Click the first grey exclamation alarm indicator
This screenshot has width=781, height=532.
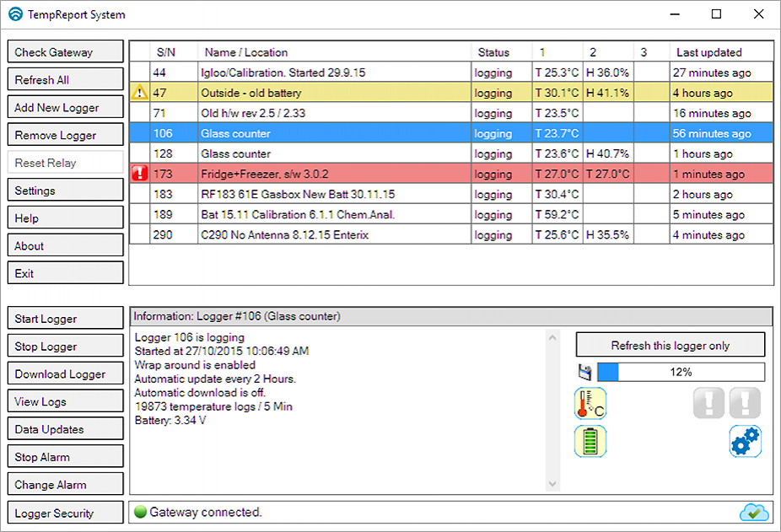tap(708, 404)
